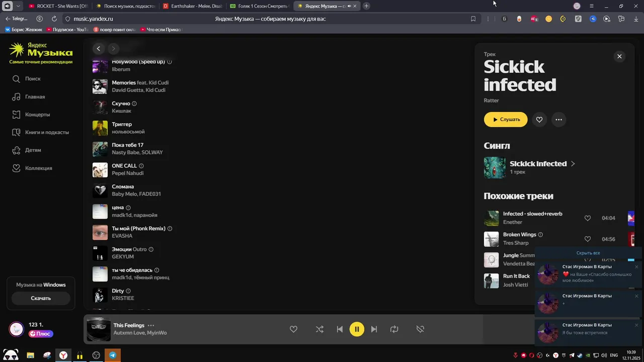Skip to the next track
644x362 pixels.
(374, 329)
